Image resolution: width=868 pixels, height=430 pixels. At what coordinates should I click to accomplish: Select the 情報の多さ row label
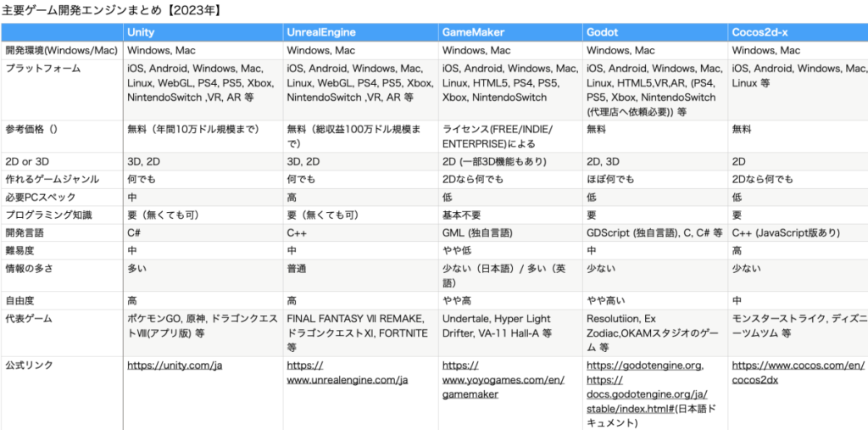(61, 276)
